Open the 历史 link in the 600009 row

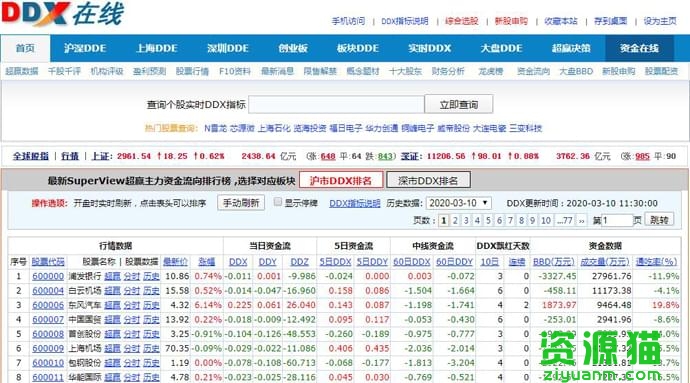(151, 348)
